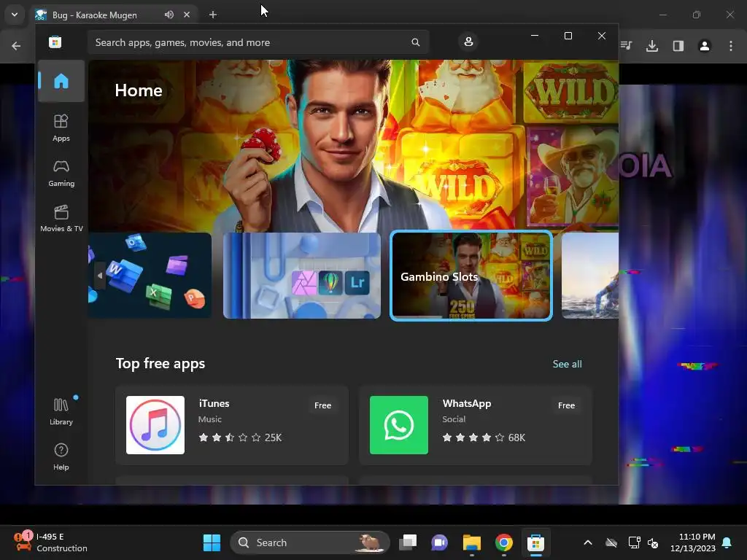Select the partially visible surfing thumbnail
Viewport: 747px width, 560px height.
589,275
